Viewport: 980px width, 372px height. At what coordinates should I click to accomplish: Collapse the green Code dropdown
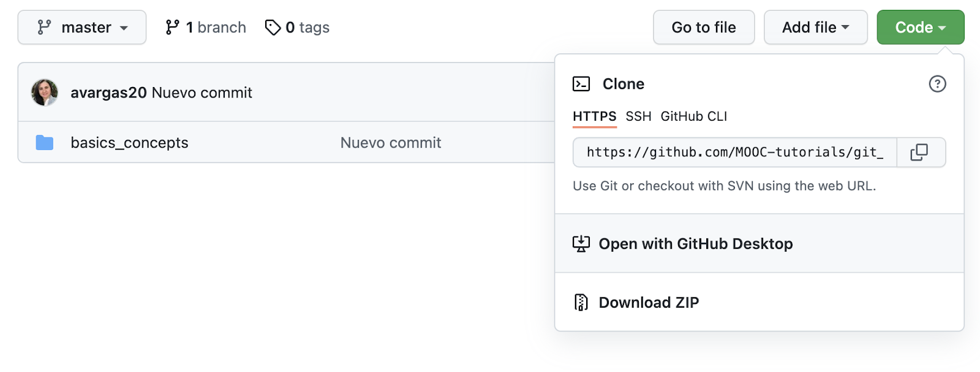coord(920,28)
